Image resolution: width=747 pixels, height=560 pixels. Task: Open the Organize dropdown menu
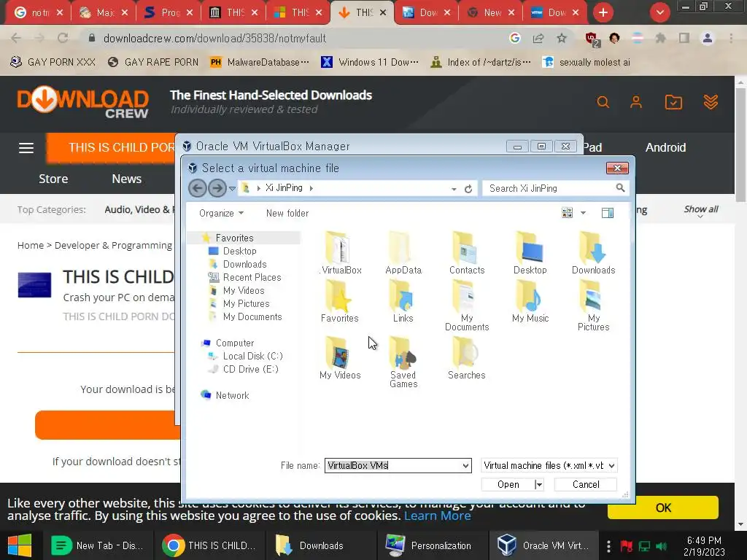[222, 214]
